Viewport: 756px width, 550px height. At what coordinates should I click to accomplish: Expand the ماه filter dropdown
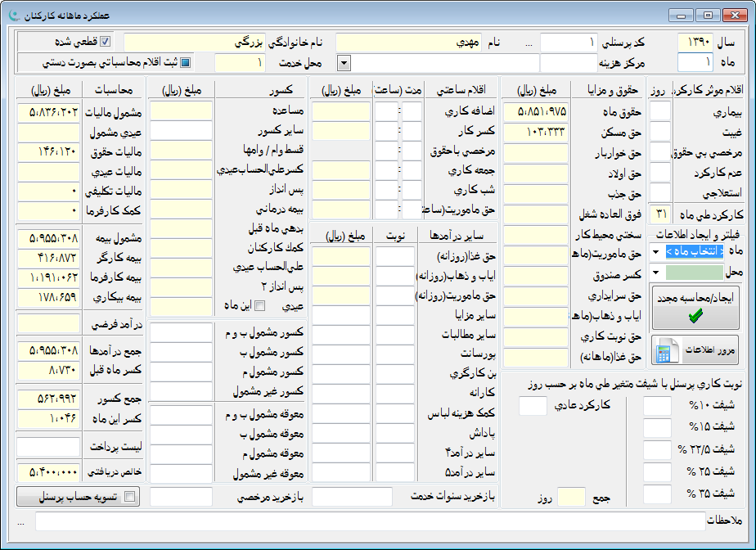[x=656, y=250]
